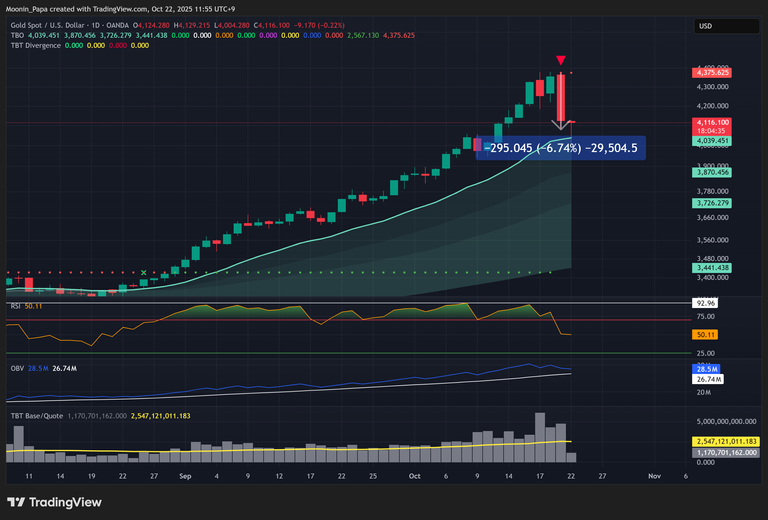Screen dimensions: 768x520
Task: Click the red down-triangle marker above the candle
Action: [x=562, y=60]
